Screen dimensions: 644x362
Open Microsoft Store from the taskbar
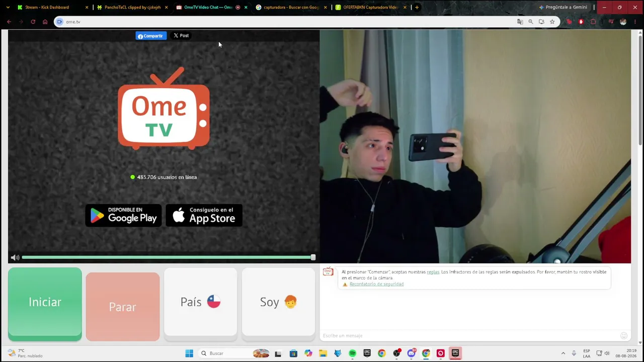(293, 353)
